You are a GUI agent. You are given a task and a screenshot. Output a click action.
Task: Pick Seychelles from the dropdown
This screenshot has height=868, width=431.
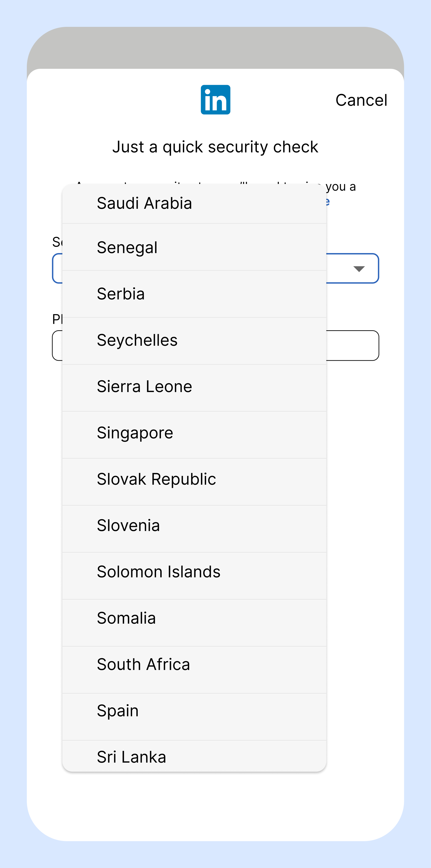click(194, 341)
